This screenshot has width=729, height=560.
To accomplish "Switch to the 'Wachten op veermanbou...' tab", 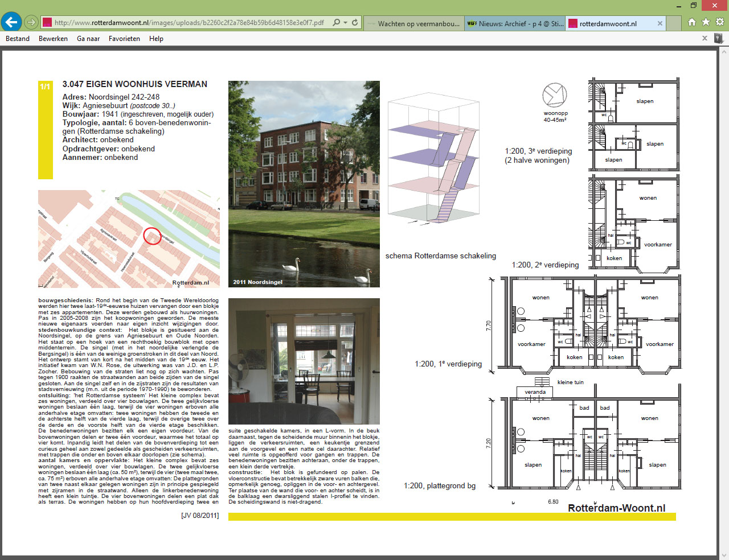I will 413,23.
